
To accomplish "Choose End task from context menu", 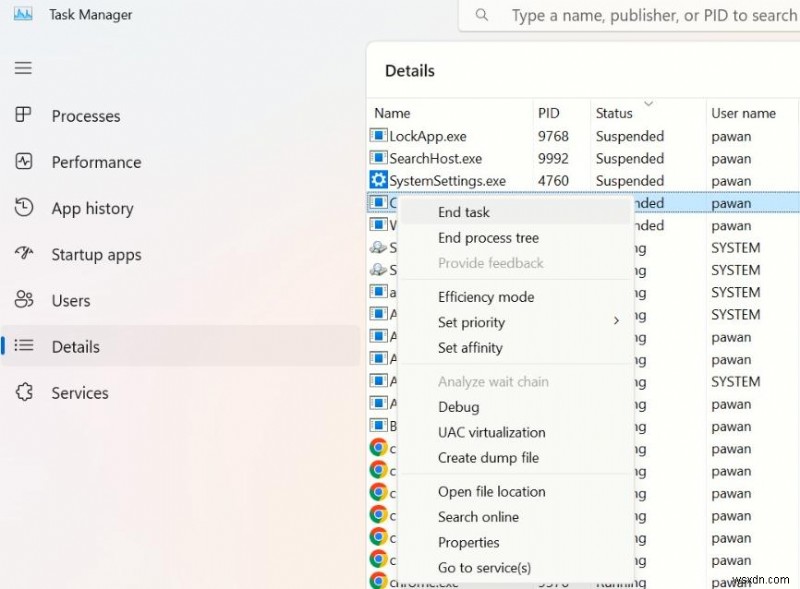I will pyautogui.click(x=515, y=212).
